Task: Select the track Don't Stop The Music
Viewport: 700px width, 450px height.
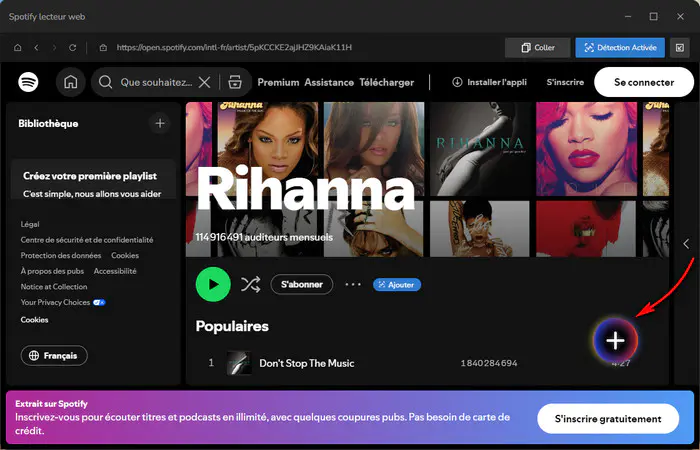Action: pyautogui.click(x=307, y=363)
